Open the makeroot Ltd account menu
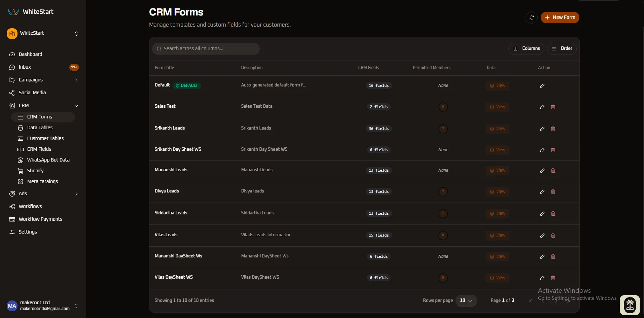 43,306
